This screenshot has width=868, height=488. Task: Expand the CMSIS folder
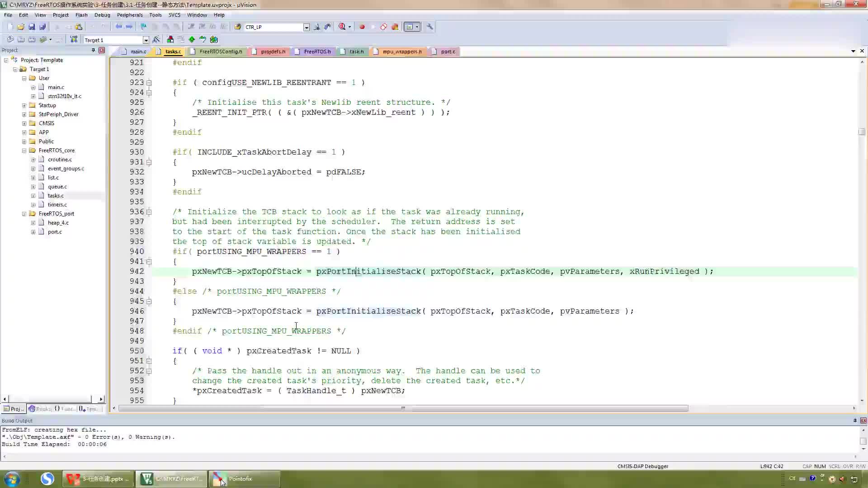[24, 123]
